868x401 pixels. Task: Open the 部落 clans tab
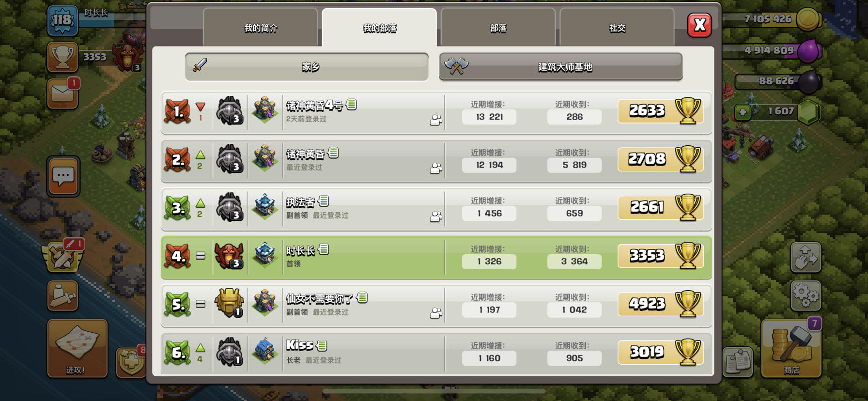[x=498, y=28]
